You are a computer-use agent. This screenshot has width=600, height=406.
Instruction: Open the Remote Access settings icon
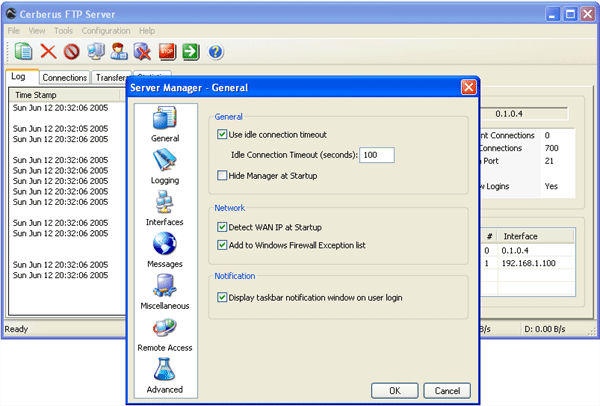[x=165, y=328]
